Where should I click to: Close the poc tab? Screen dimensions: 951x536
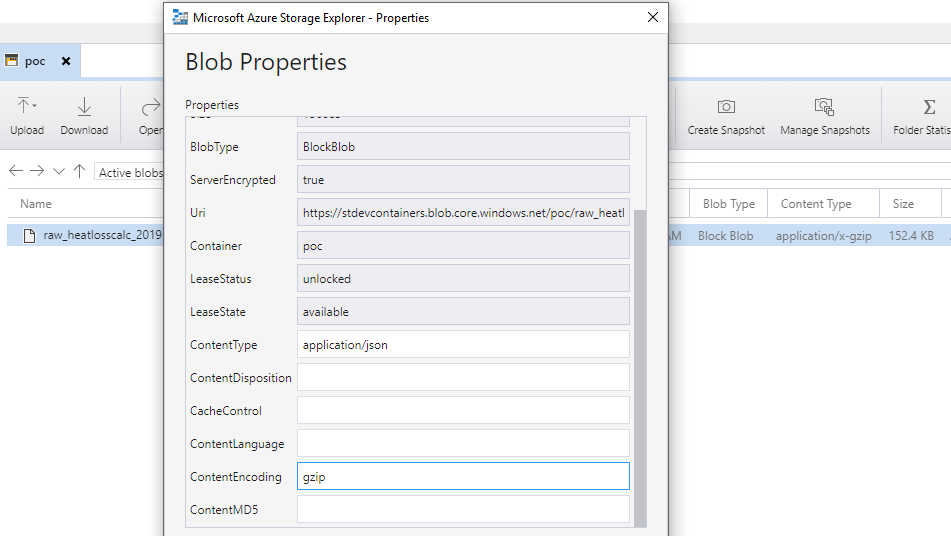[x=66, y=61]
